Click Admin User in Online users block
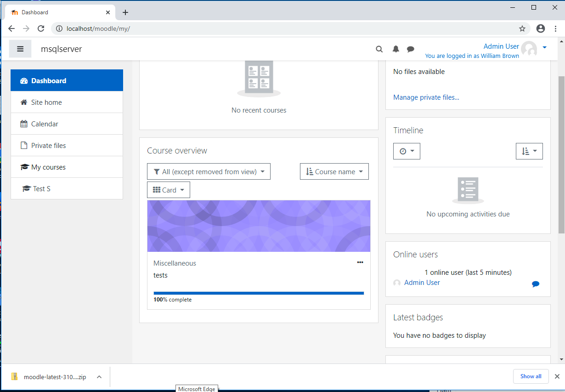Image resolution: width=565 pixels, height=392 pixels. tap(422, 283)
